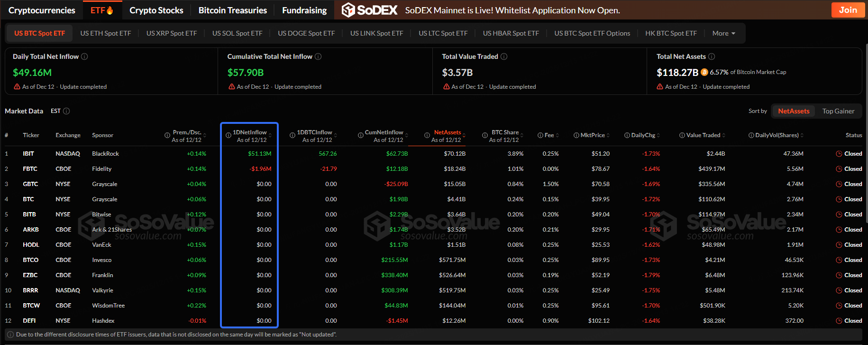Click the info icon beside Total Value Traded
Viewport: 868px width, 345px height.
(x=504, y=56)
